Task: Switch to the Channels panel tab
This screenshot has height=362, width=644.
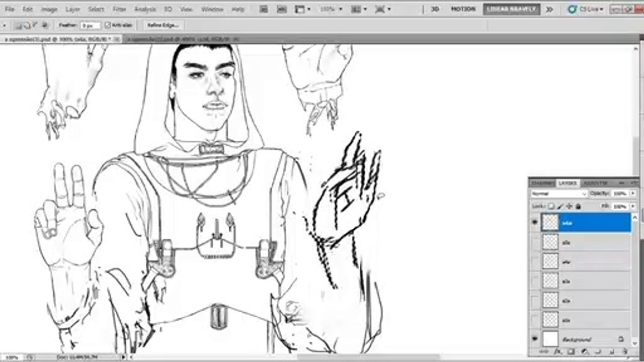Action: coord(542,183)
